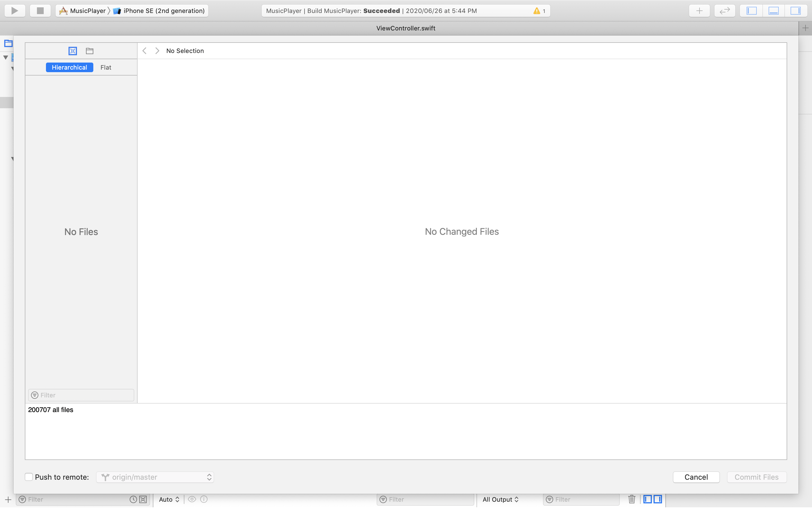Open the origin/master remote dropdown
The image size is (812, 509).
click(x=155, y=477)
